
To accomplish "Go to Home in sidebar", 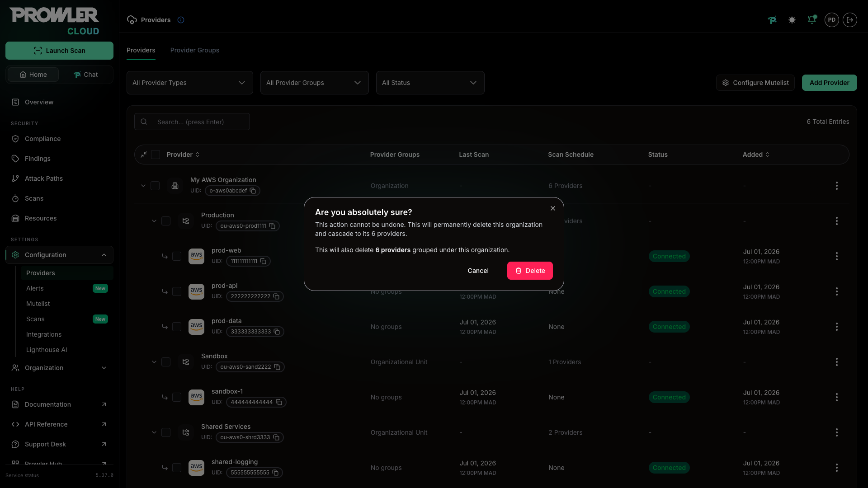I will (x=33, y=75).
